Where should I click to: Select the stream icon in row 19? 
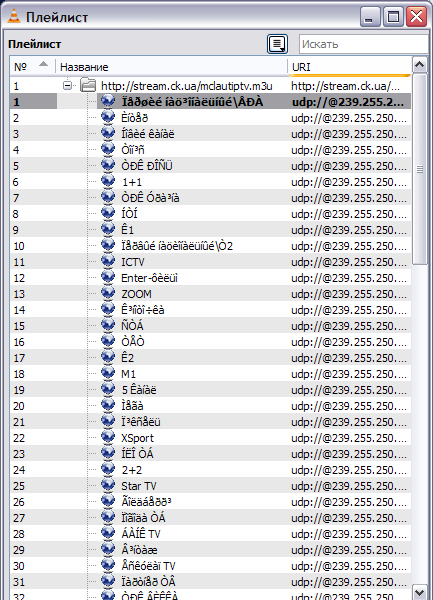click(x=108, y=389)
